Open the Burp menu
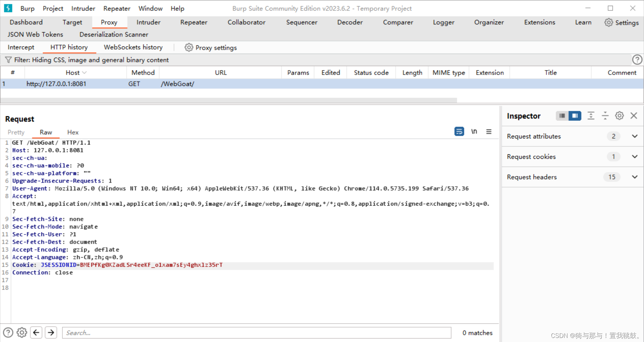The height and width of the screenshot is (342, 644). 28,8
